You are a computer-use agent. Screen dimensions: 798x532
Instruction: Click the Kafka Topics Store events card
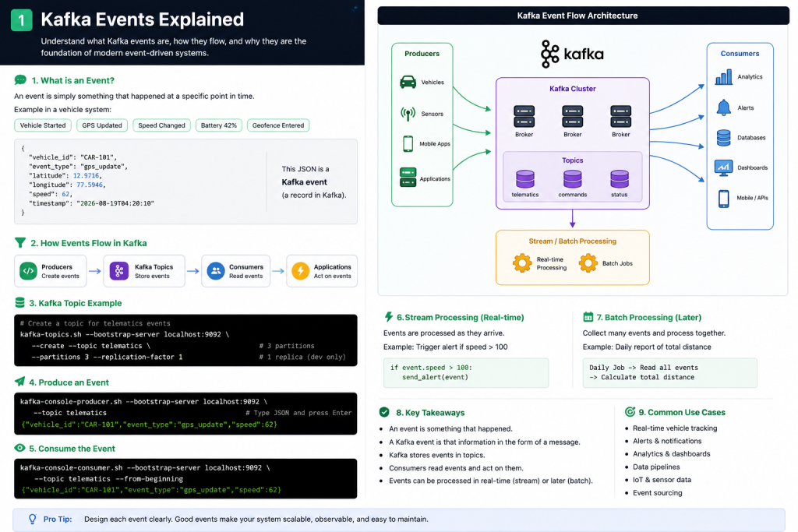144,271
